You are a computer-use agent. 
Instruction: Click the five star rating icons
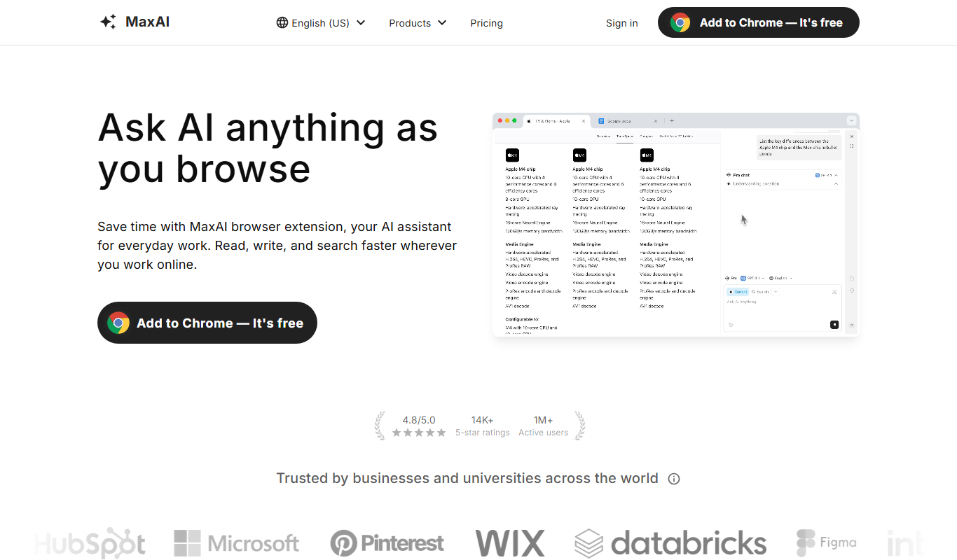[419, 433]
